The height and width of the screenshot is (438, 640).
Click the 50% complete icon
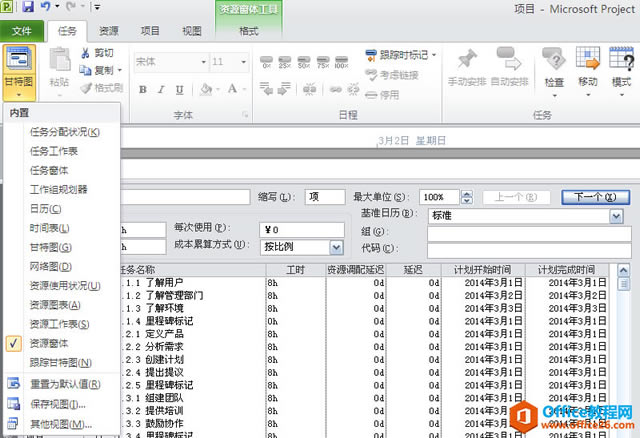coord(304,62)
